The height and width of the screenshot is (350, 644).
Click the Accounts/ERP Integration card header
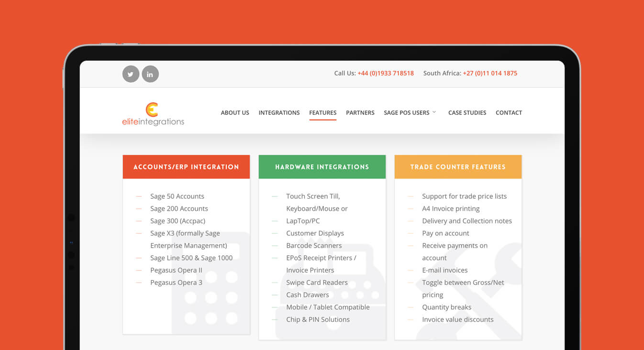186,167
